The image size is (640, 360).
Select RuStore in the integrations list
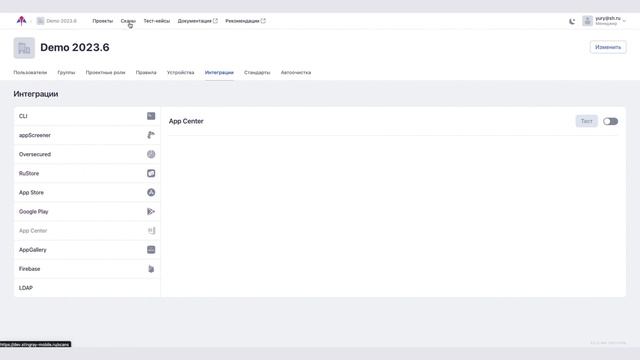click(87, 173)
